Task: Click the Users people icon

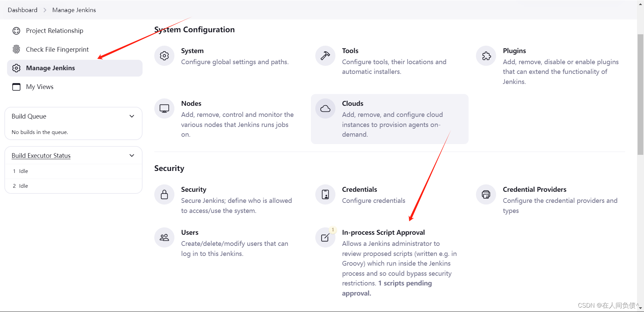Action: tap(164, 237)
